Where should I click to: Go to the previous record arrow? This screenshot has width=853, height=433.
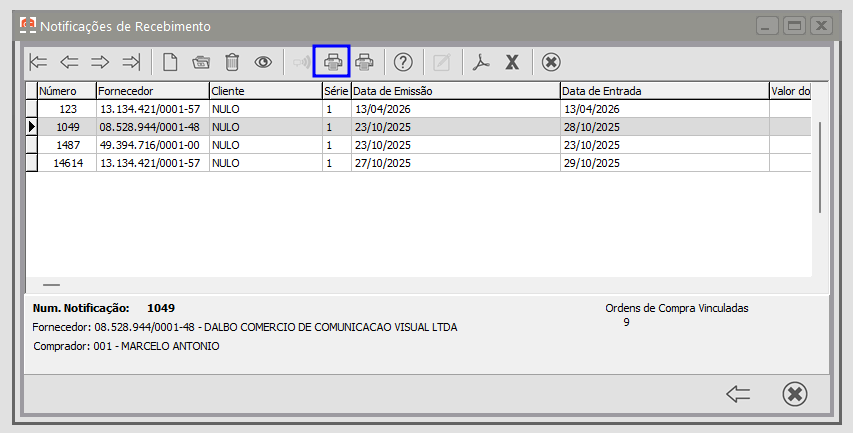(69, 62)
